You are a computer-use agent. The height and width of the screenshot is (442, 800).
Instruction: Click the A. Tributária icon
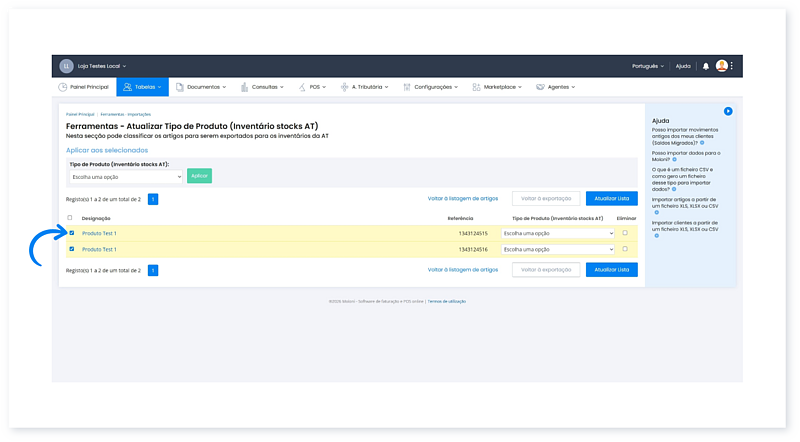344,87
